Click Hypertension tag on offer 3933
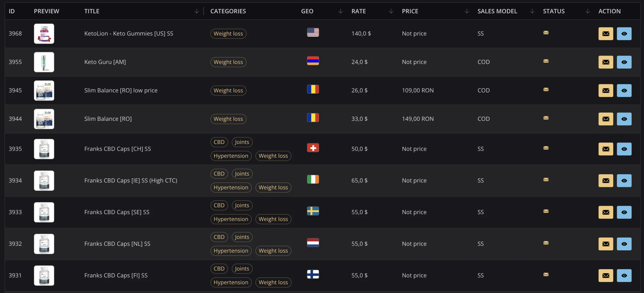644x293 pixels. (231, 219)
